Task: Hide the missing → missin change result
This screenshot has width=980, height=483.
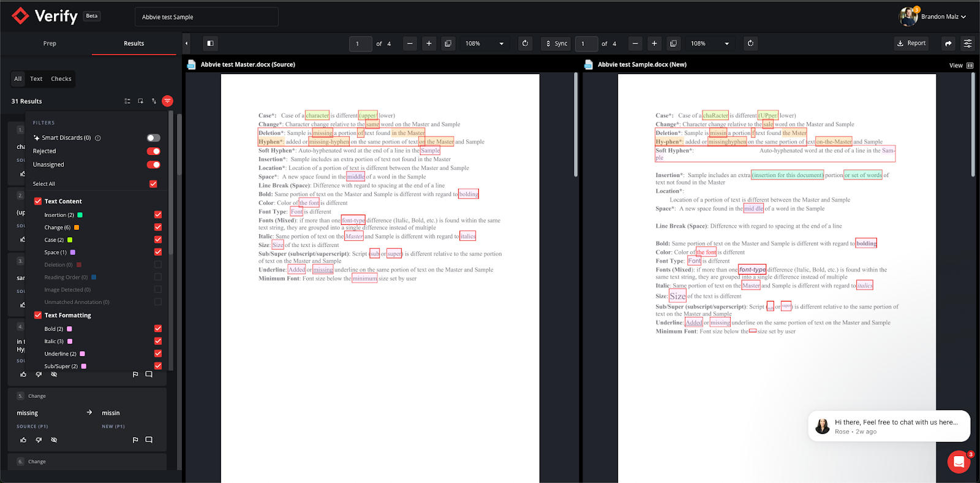Action: [54, 440]
